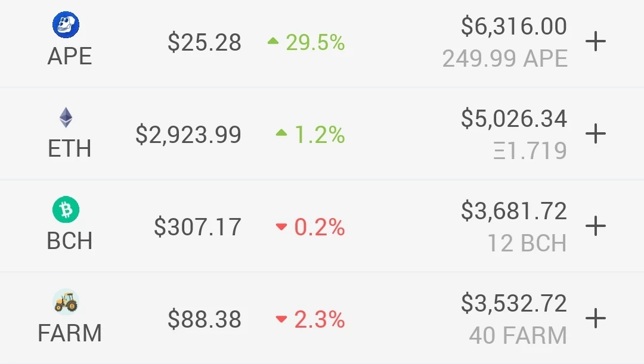Tap the red 2.3% change indicator
644x364 pixels.
(310, 319)
